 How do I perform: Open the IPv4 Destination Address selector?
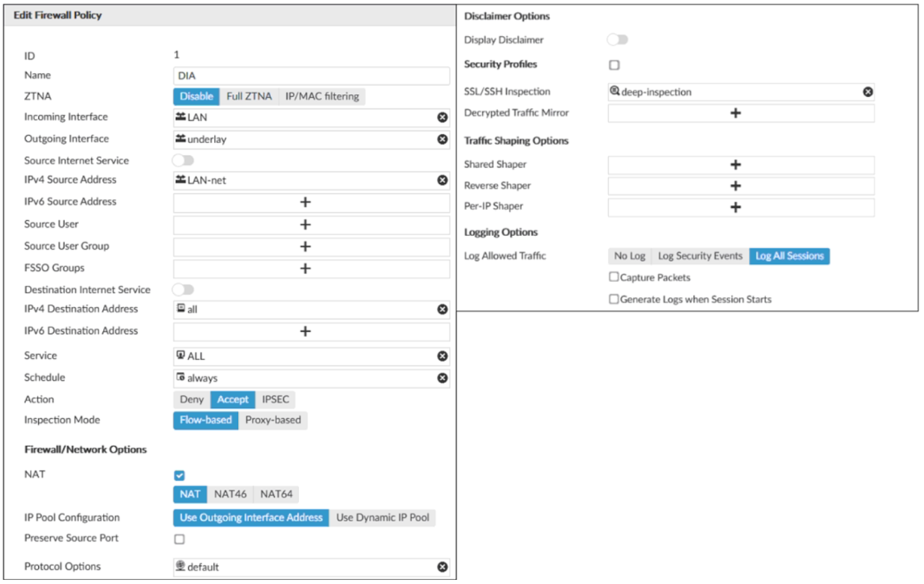point(304,309)
